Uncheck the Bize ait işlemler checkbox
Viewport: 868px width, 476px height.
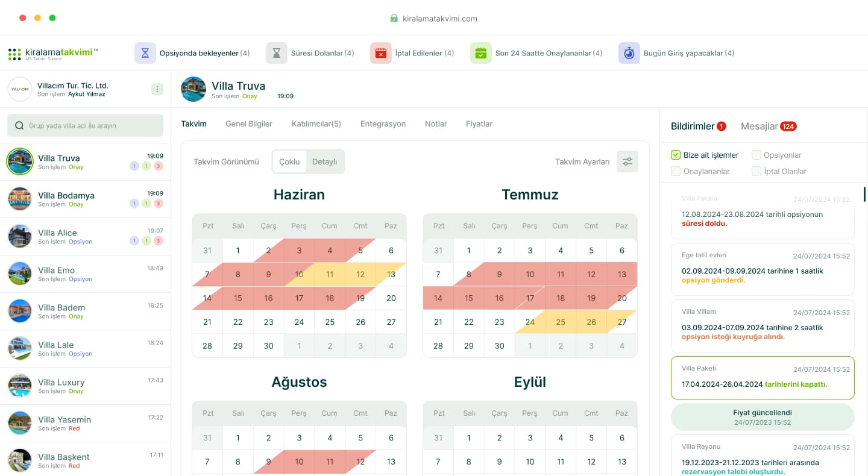pyautogui.click(x=676, y=155)
